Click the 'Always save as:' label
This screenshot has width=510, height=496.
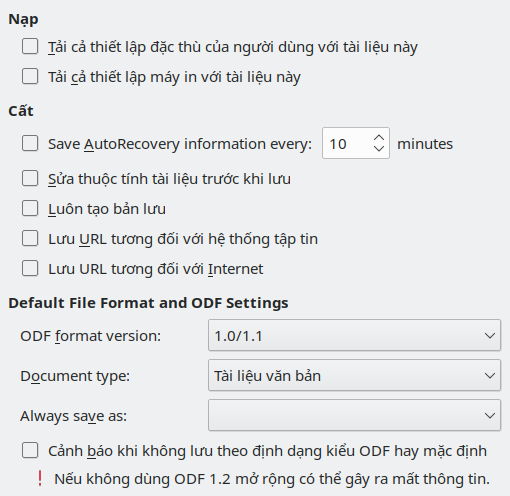tap(74, 416)
